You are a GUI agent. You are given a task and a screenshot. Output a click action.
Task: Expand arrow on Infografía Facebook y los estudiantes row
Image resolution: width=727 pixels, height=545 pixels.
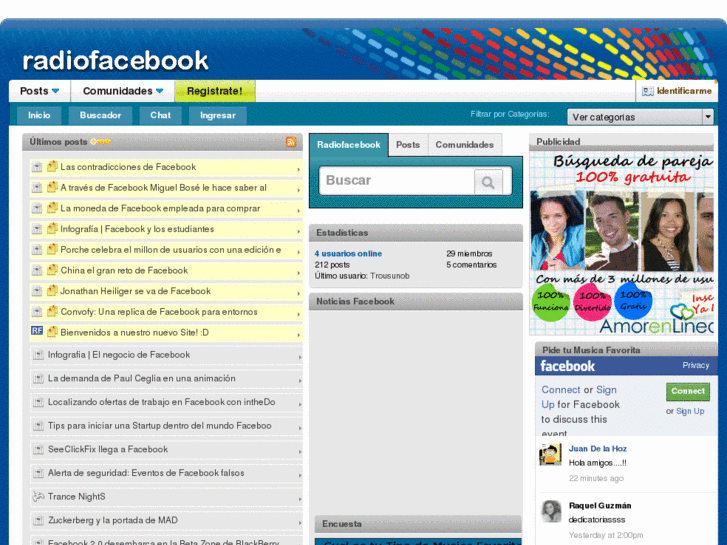pyautogui.click(x=299, y=232)
